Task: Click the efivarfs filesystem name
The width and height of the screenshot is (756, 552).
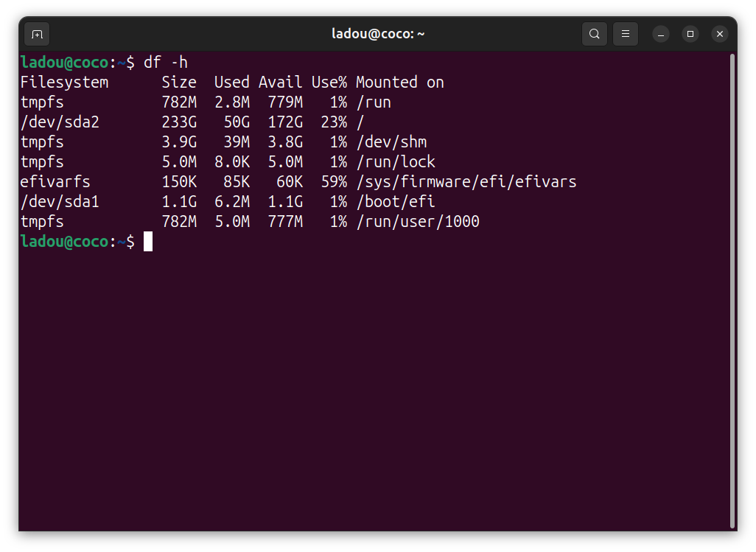Action: click(55, 182)
